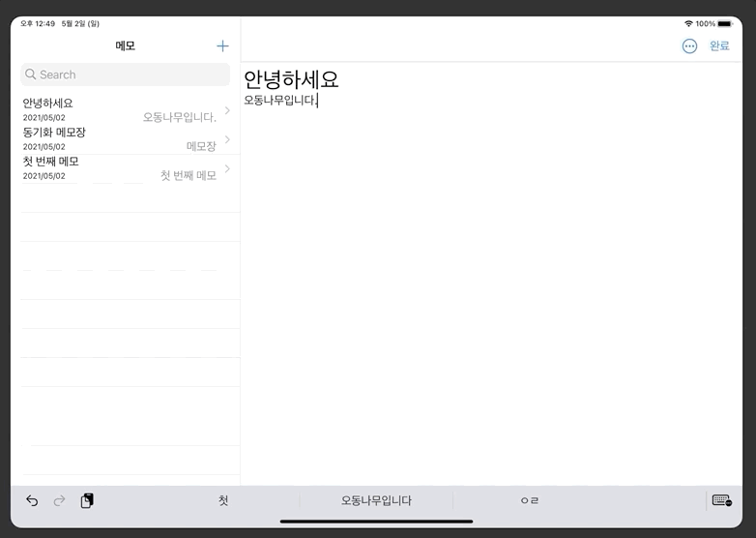Click the 오동나무입니다. body line in the editor
This screenshot has height=538, width=756.
point(280,101)
